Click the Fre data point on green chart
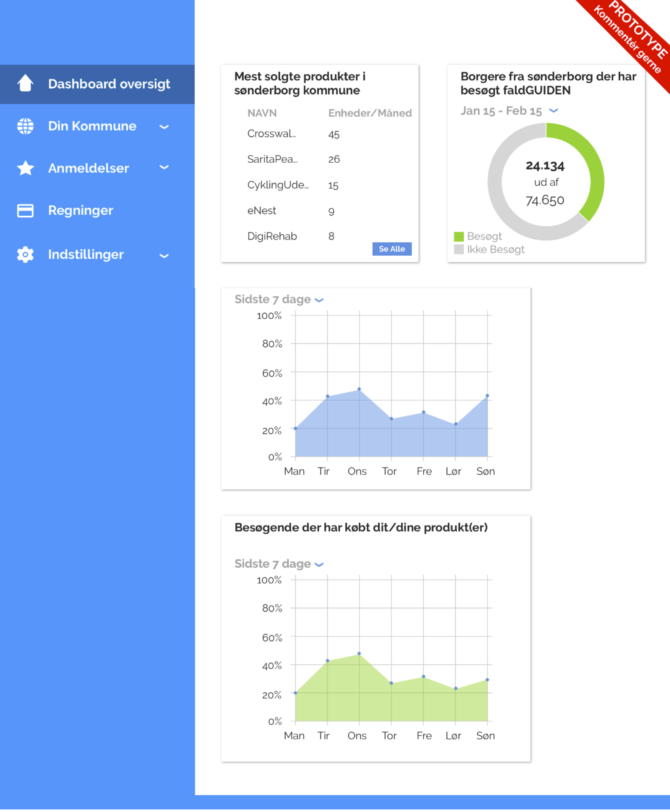 [423, 676]
